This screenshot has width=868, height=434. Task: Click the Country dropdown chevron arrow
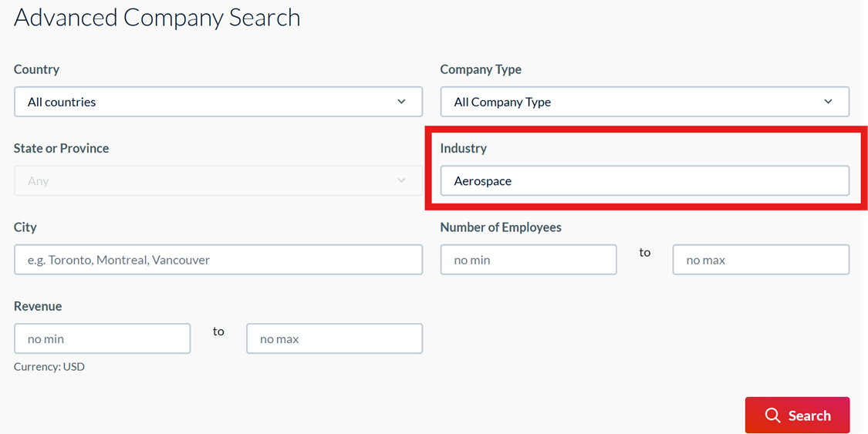pos(401,102)
